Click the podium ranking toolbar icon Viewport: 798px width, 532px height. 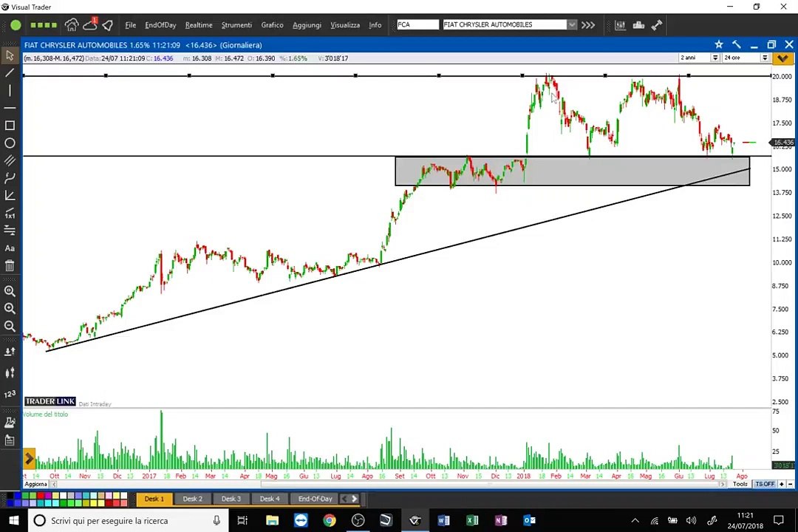point(638,25)
